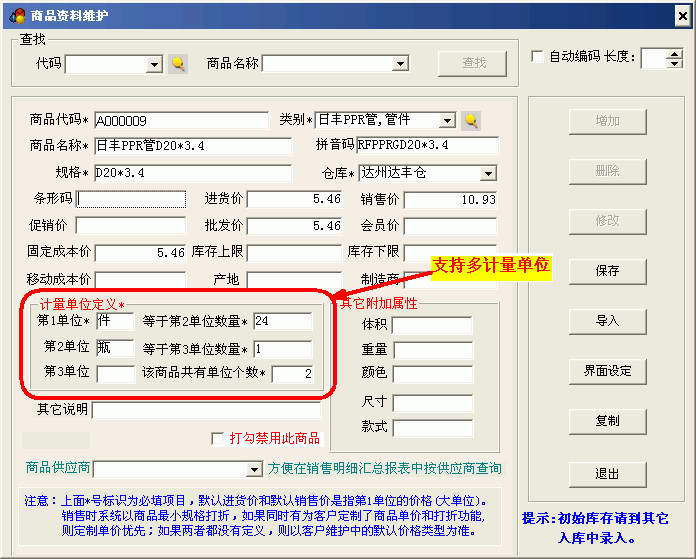This screenshot has width=696, height=559.
Task: Click 该商品共有单位个数 field showing 2
Action: pos(293,374)
